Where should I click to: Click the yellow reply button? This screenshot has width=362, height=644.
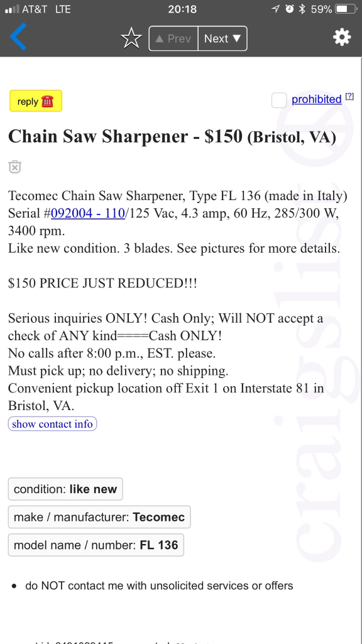click(x=36, y=101)
